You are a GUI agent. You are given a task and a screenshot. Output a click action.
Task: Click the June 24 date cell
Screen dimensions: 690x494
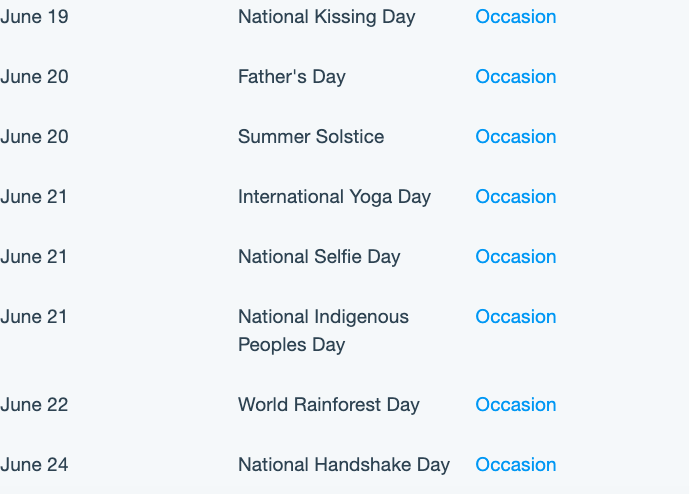pos(34,465)
